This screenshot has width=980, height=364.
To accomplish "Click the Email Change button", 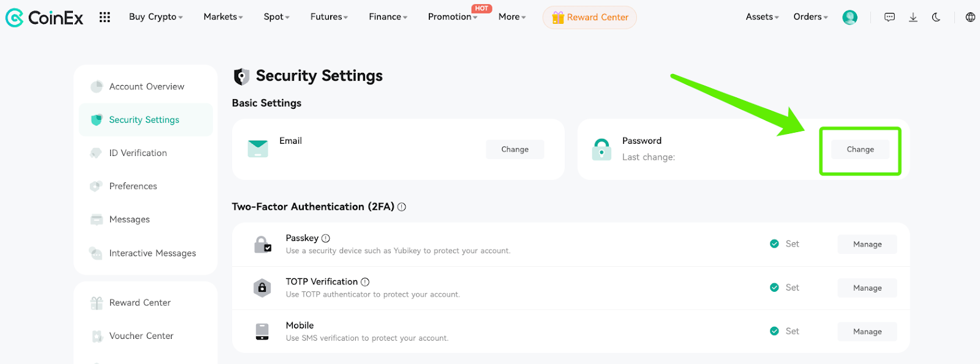I will [514, 149].
